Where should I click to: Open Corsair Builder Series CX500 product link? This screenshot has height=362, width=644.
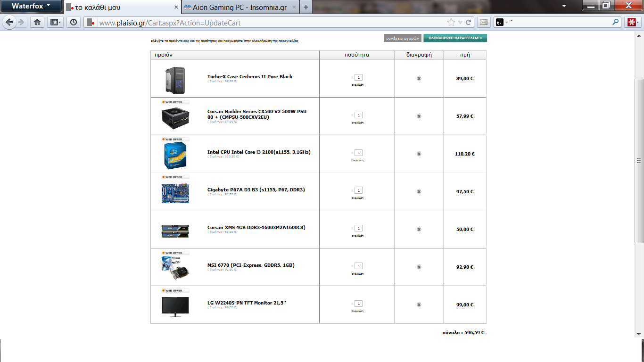[257, 114]
